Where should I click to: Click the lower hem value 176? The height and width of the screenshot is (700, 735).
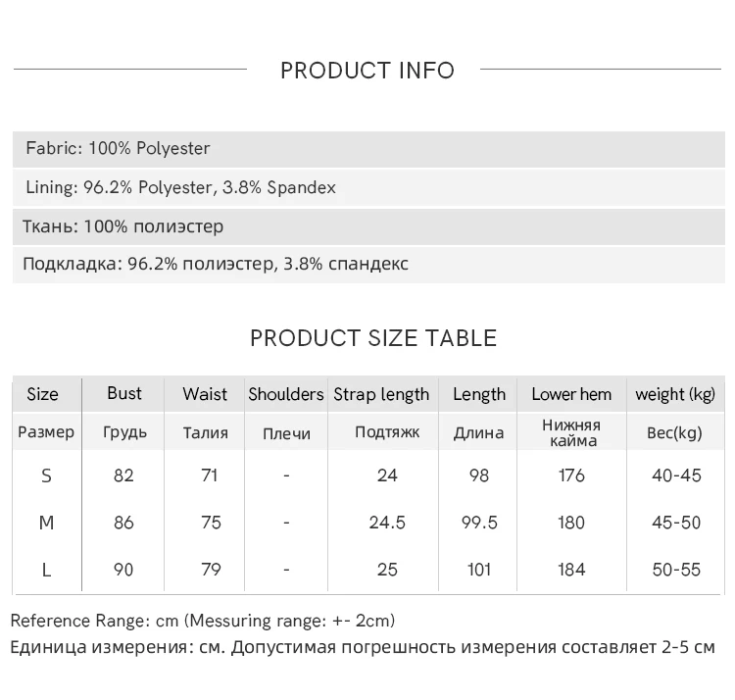point(571,476)
